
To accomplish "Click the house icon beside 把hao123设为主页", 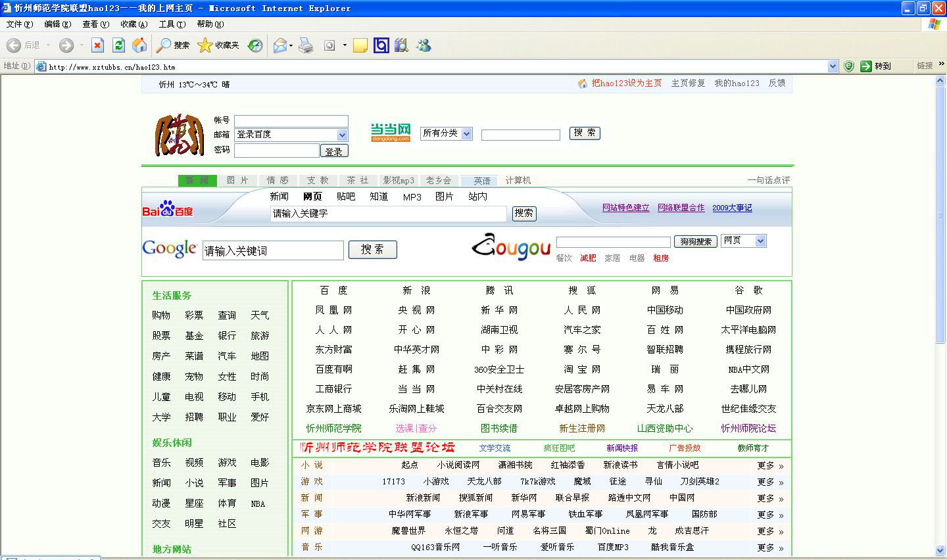I will 583,83.
